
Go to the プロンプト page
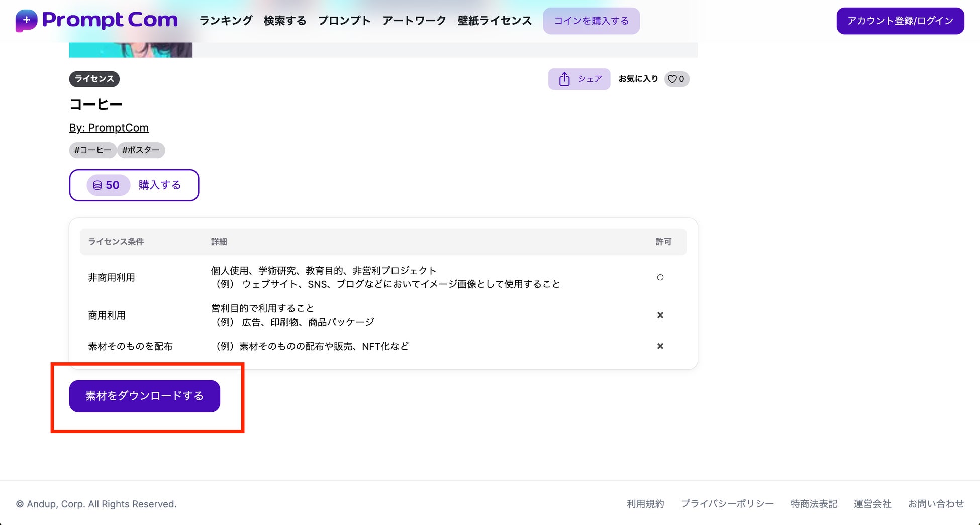point(344,21)
